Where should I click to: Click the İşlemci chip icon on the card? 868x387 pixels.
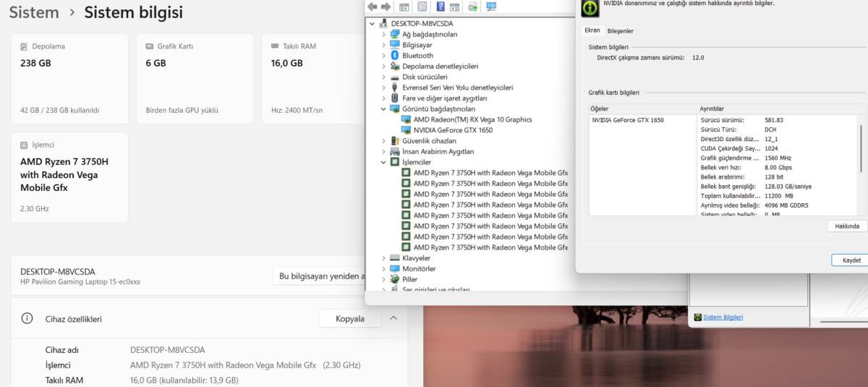tap(25, 145)
